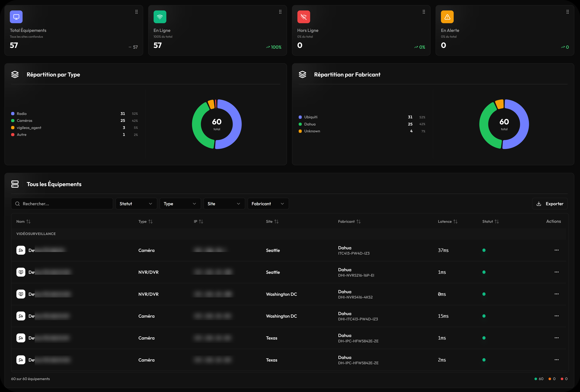Click camera icon of ITC413-PW4D-IZ3 row
This screenshot has height=392, width=580.
tap(21, 250)
